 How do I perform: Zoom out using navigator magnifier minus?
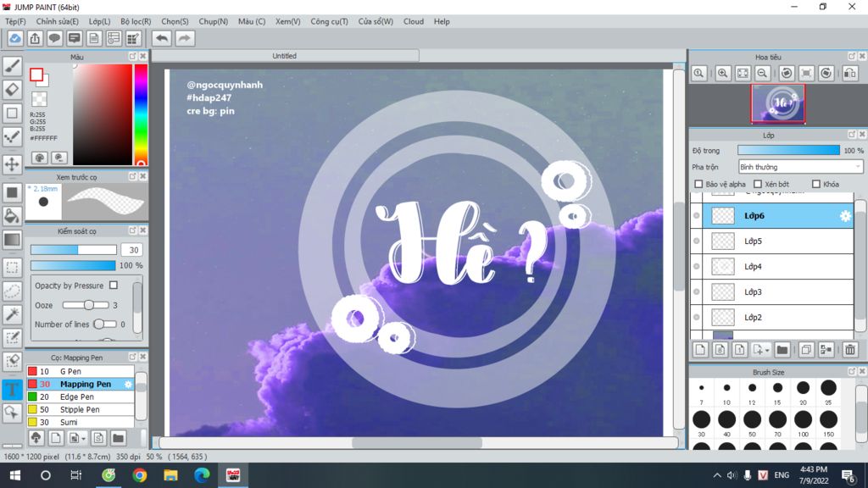click(x=762, y=73)
